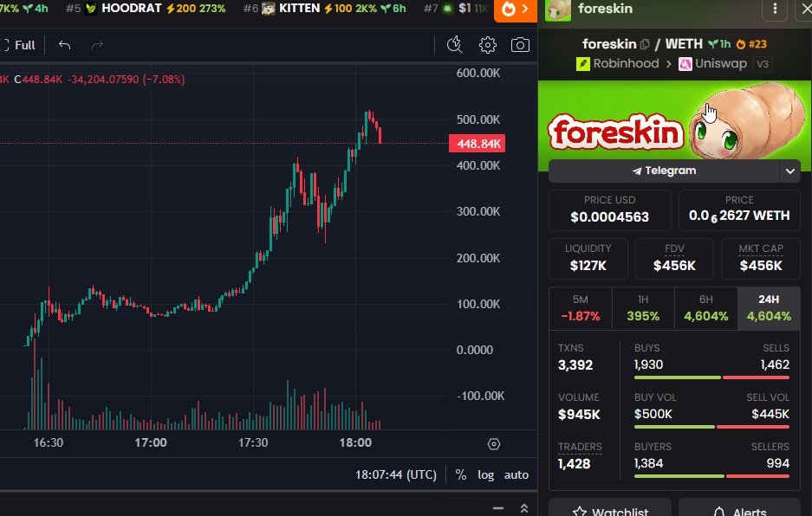Image resolution: width=812 pixels, height=516 pixels.
Task: Select the 5M timeframe tab
Action: click(580, 308)
